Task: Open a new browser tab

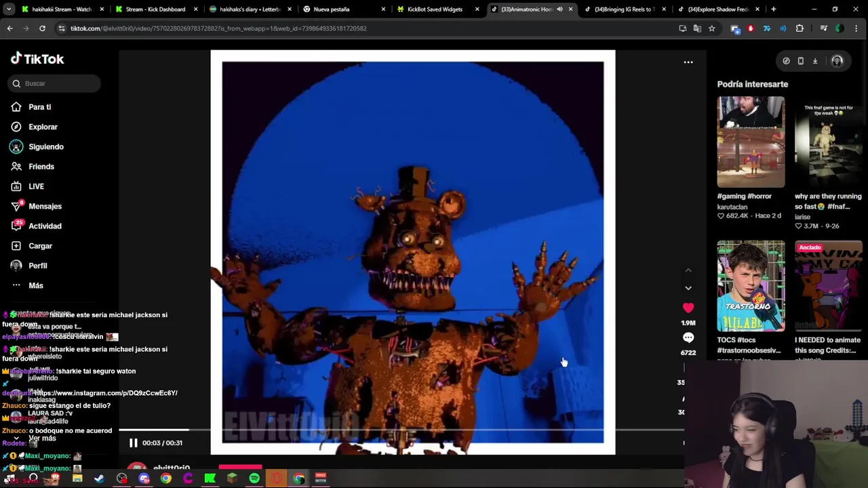Action: click(x=773, y=9)
